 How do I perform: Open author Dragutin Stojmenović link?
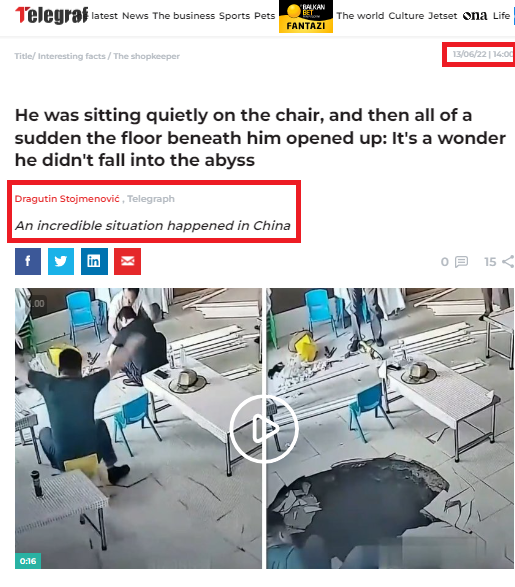point(67,199)
